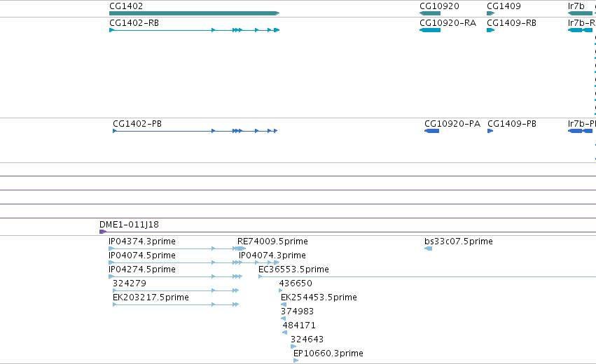Click the EC36553.5prime feature line
Image resolution: width=596 pixels, height=364 pixels.
tap(427, 276)
